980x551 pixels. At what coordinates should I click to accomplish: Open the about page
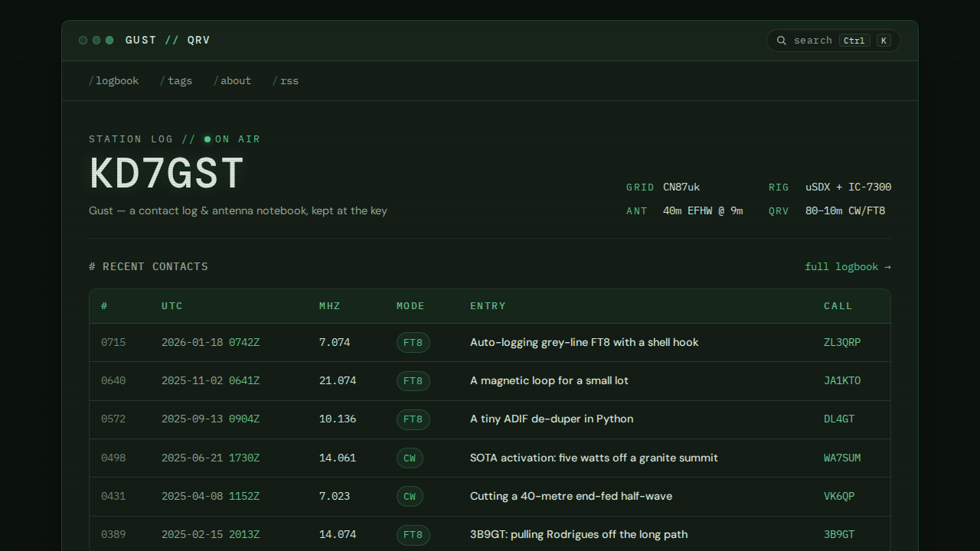tap(232, 80)
